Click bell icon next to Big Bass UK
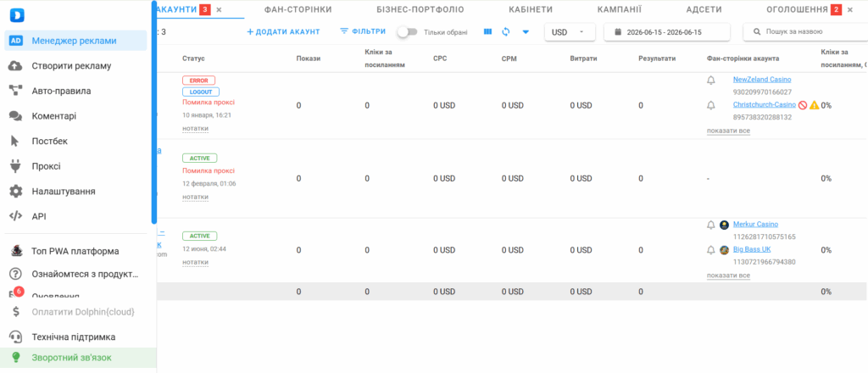Image resolution: width=868 pixels, height=373 pixels. [711, 249]
